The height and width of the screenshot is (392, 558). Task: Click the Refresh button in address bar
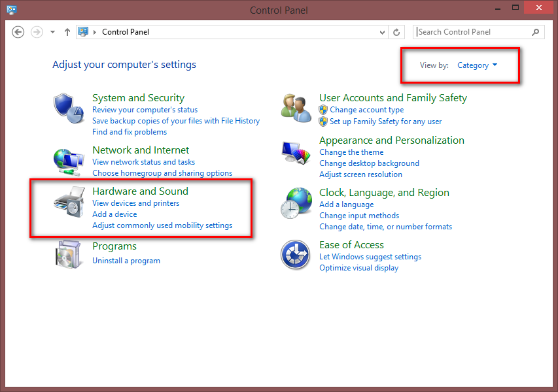click(396, 33)
